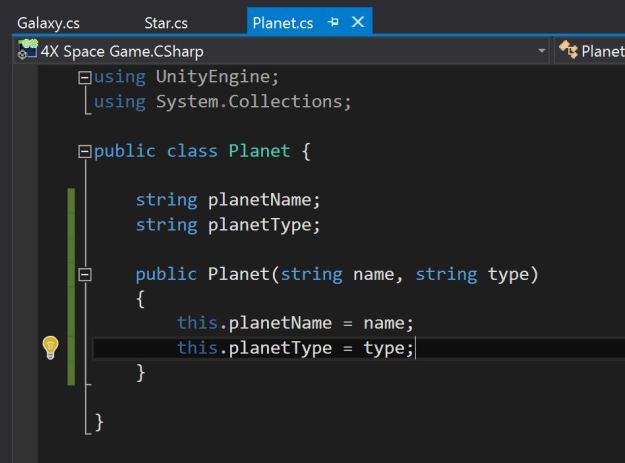Click the 'name' parameter in constructor signature

click(x=376, y=274)
